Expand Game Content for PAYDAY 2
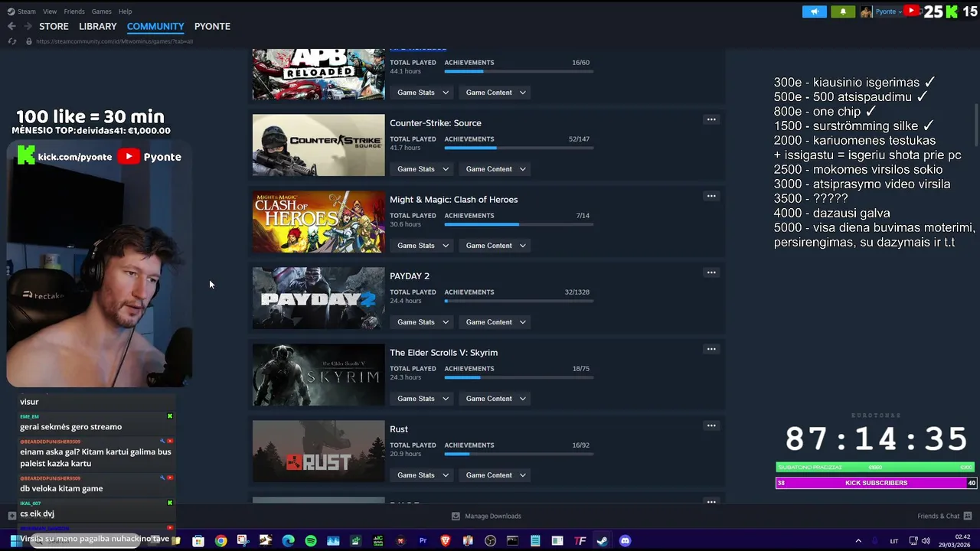 (x=495, y=322)
